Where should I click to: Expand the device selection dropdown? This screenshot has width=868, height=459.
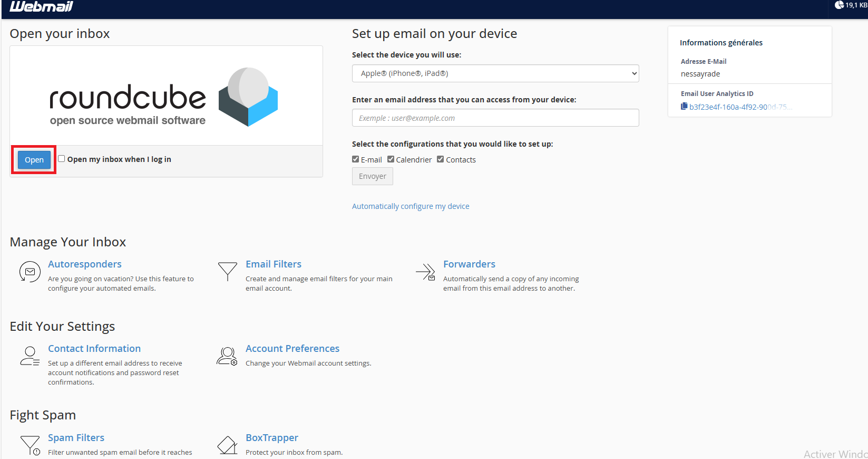495,73
